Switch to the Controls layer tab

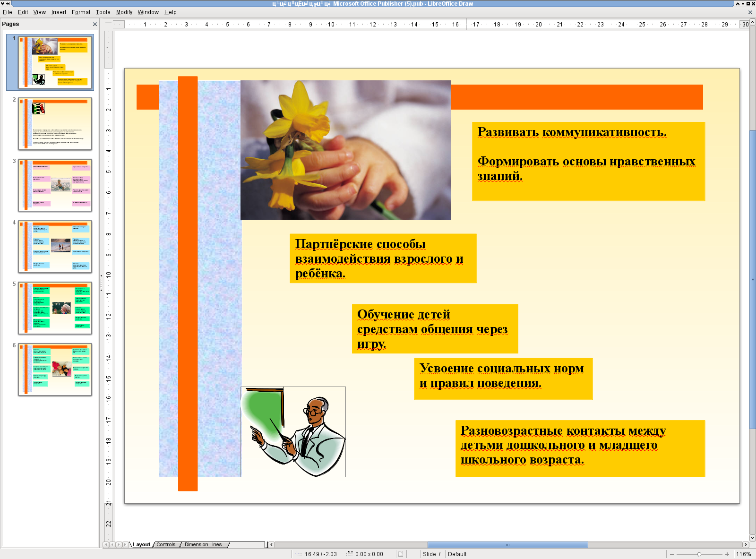click(166, 545)
